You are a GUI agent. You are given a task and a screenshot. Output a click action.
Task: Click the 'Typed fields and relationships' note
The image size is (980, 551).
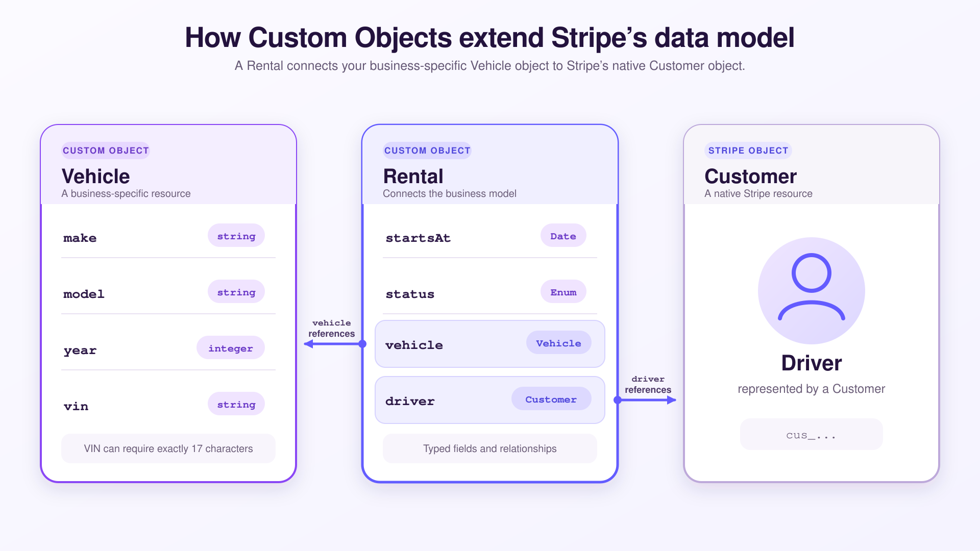[490, 448]
